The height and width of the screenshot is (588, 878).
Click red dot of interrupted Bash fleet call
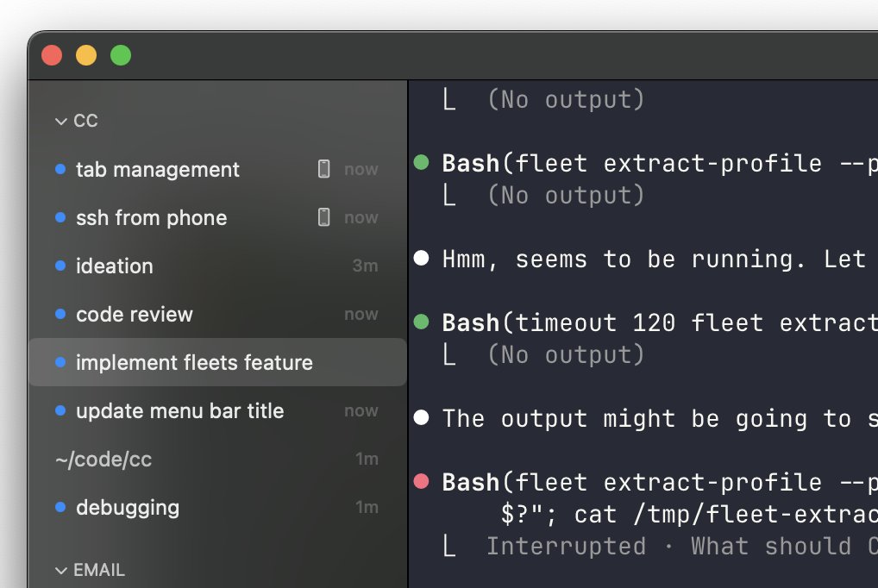(x=421, y=481)
